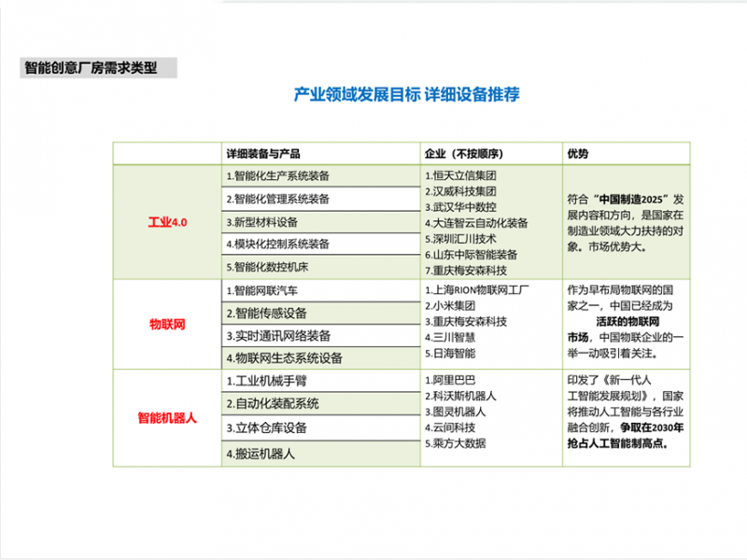Click row 4.模块化控制系统装备

pos(320,244)
